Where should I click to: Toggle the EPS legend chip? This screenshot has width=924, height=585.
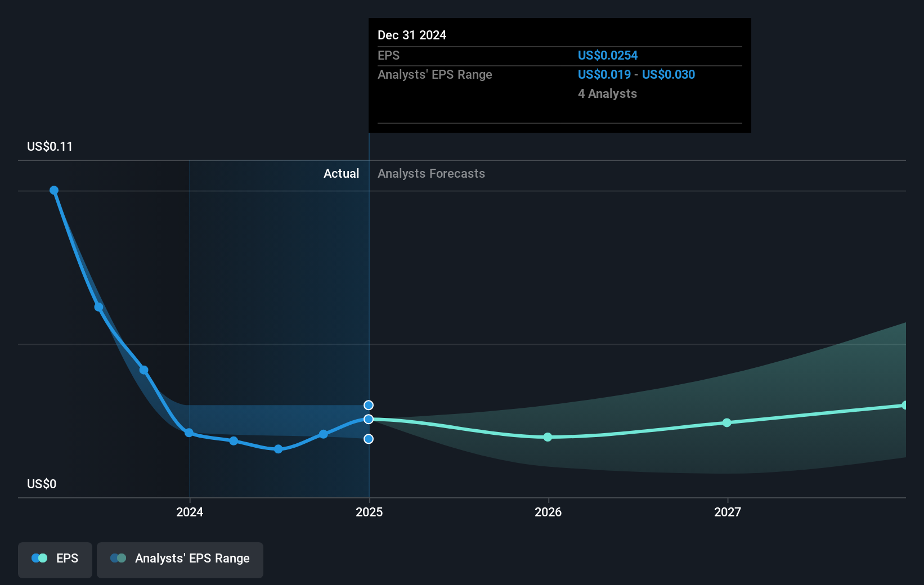(x=55, y=560)
